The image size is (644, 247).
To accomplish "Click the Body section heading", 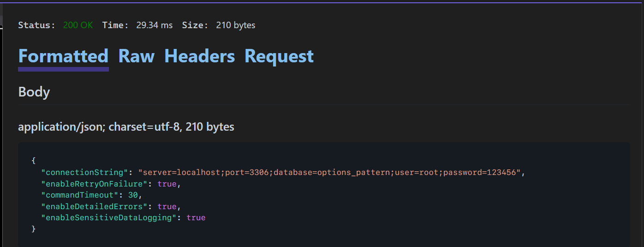I will 34,92.
